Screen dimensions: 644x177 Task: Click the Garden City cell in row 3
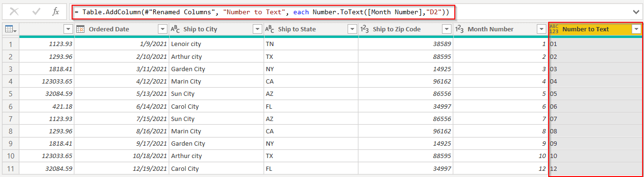[216, 69]
